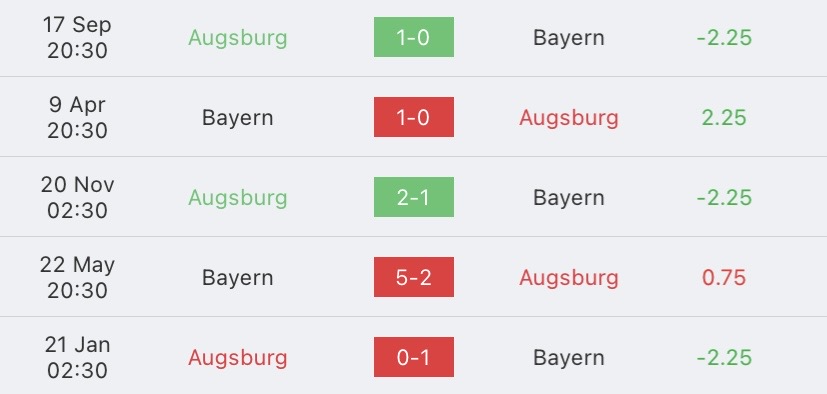This screenshot has height=394, width=827.
Task: Select green Augsburg in the 20 Nov row
Action: point(238,198)
